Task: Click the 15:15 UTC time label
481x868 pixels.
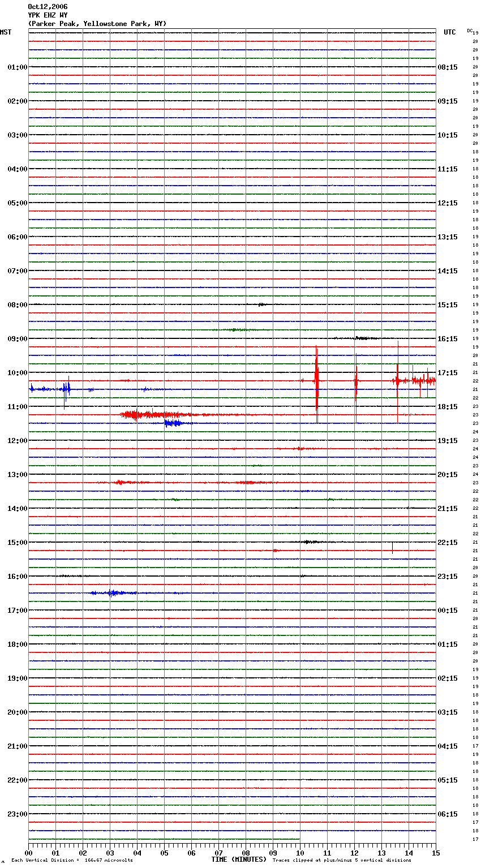Action: [448, 305]
